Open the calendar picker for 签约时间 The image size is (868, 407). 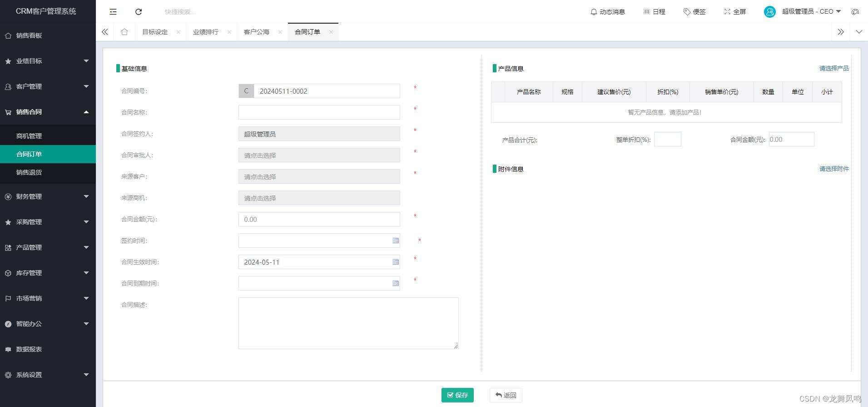(x=396, y=241)
